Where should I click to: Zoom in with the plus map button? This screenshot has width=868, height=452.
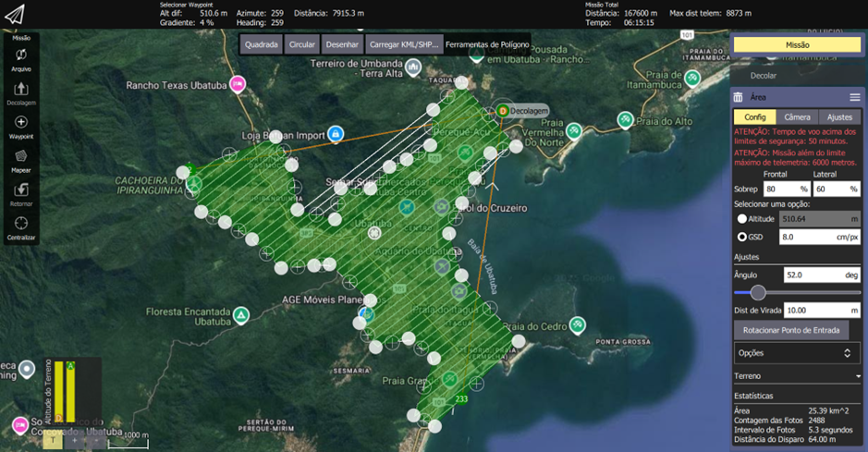point(75,441)
